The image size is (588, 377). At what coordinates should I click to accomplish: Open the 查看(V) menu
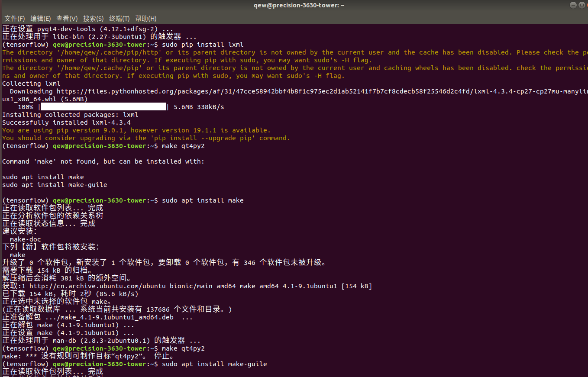67,19
